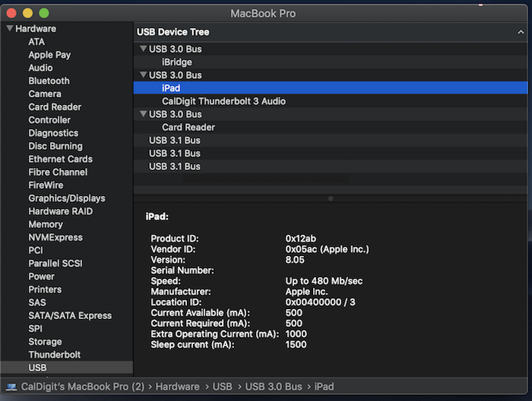This screenshot has height=401, width=532.
Task: Collapse the USB 3.0 Bus above iPad
Action: click(144, 75)
